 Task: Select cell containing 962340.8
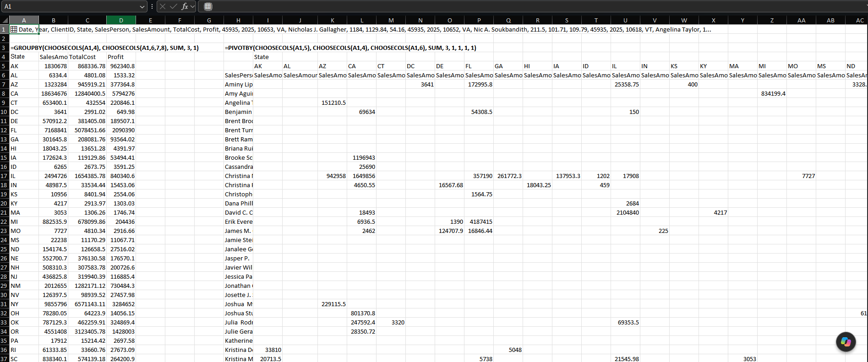[121, 66]
